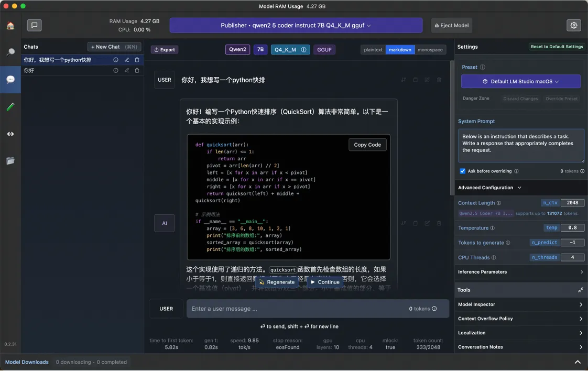
Task: Open the loaded model selector dropdown
Action: [296, 25]
